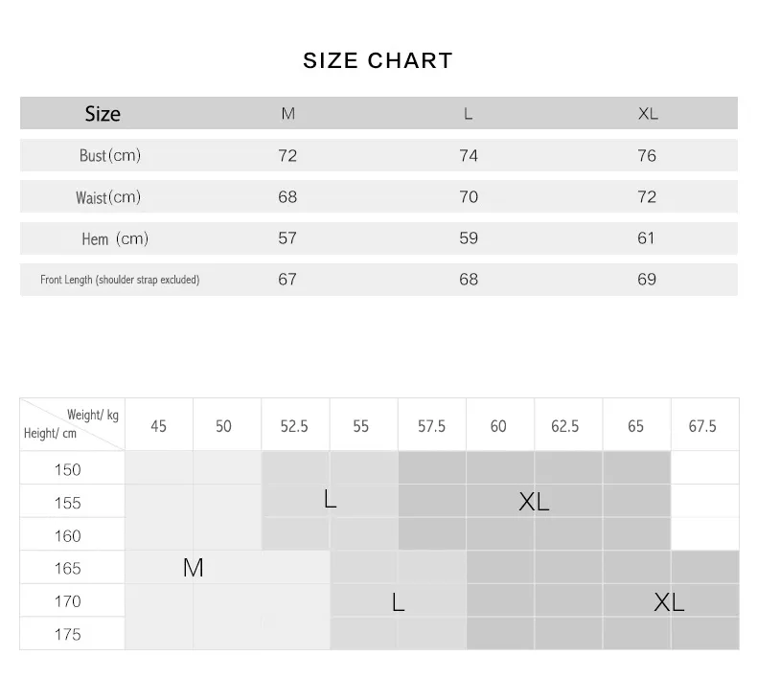Select the lower L label in grid
This screenshot has width=757, height=700.
tap(399, 602)
